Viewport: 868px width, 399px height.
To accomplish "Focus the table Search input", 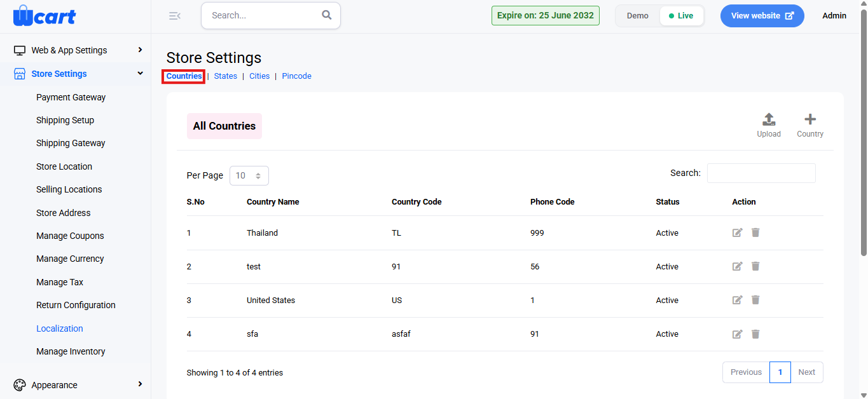I will 761,173.
